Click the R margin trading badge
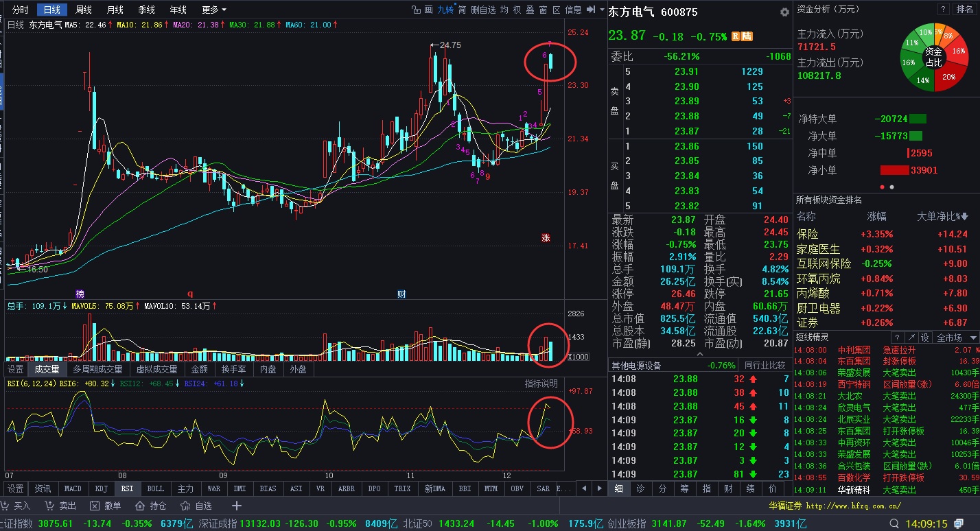The image size is (980, 531). click(x=736, y=36)
